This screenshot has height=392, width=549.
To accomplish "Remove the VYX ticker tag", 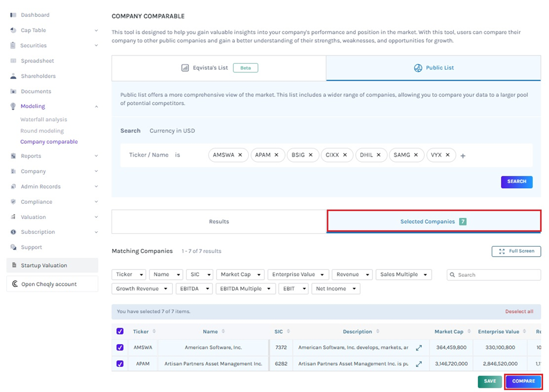I will coord(447,155).
